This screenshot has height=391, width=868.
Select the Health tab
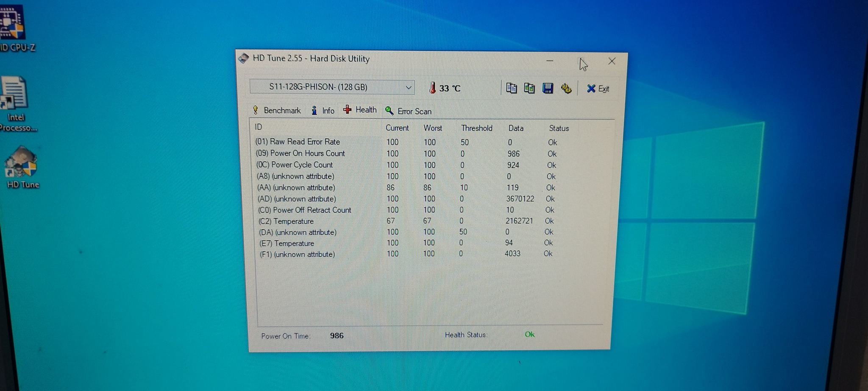(x=360, y=110)
